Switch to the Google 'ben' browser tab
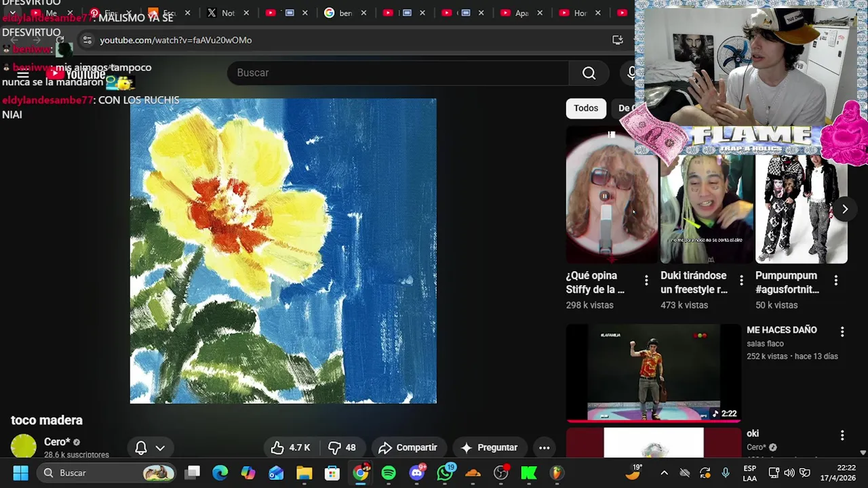This screenshot has width=868, height=488. (x=346, y=13)
